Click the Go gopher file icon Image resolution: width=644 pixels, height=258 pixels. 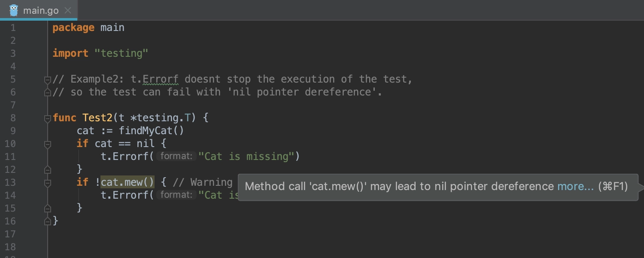14,10
